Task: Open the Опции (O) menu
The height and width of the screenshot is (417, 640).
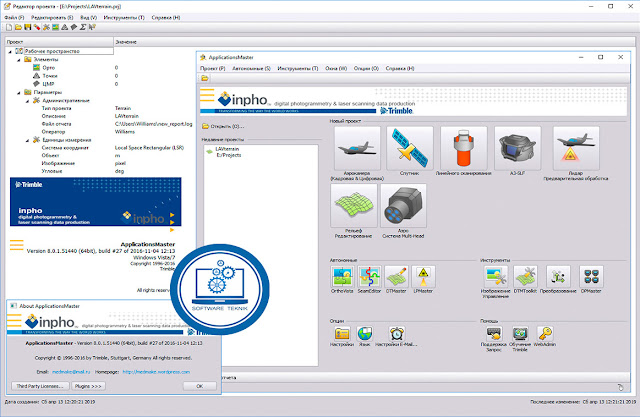Action: click(366, 69)
